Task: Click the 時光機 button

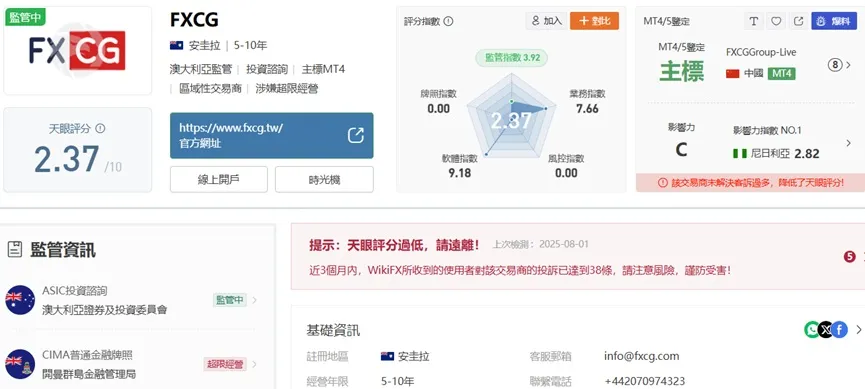Action: click(x=324, y=179)
